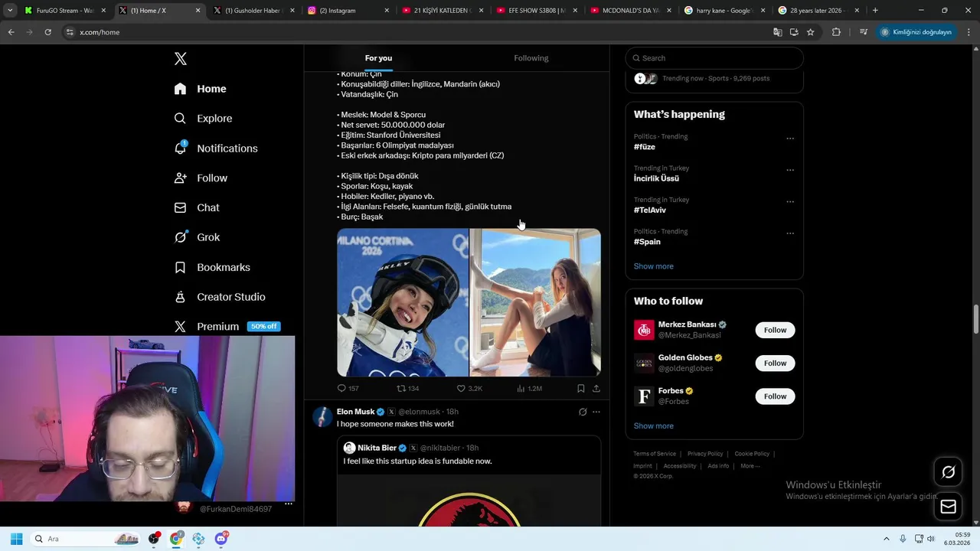Screen dimensions: 980x551
Task: Open Grok in sidebar
Action: (x=197, y=237)
